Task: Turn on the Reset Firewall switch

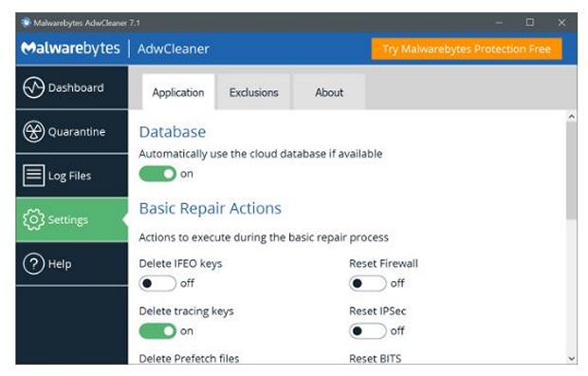Action: click(x=368, y=283)
